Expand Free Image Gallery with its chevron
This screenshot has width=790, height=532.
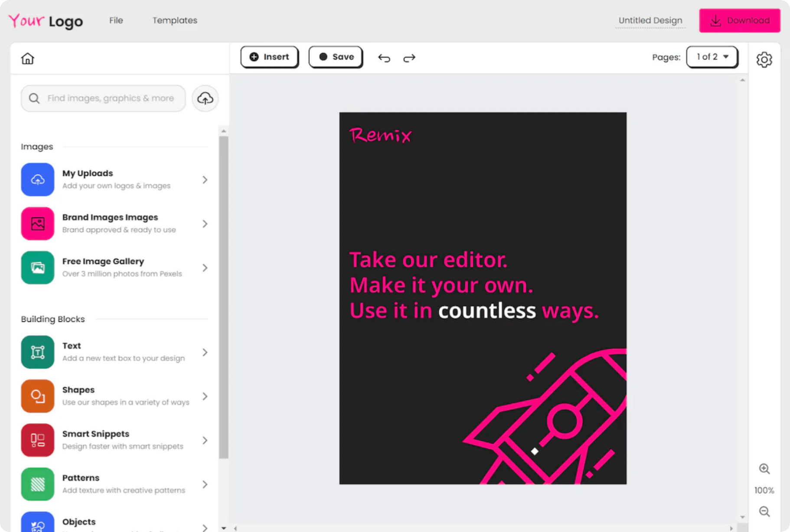coord(205,268)
